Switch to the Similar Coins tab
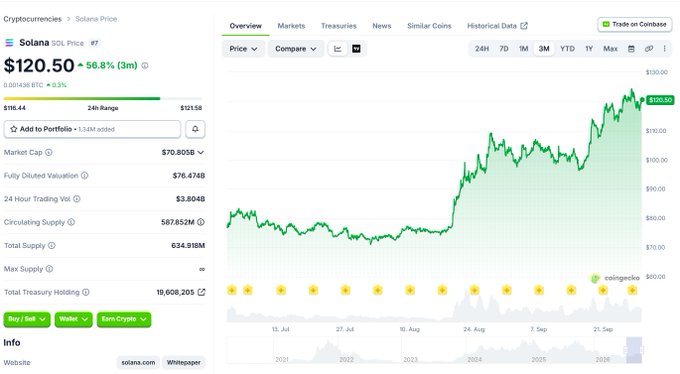This screenshot has width=680, height=374. (x=429, y=26)
